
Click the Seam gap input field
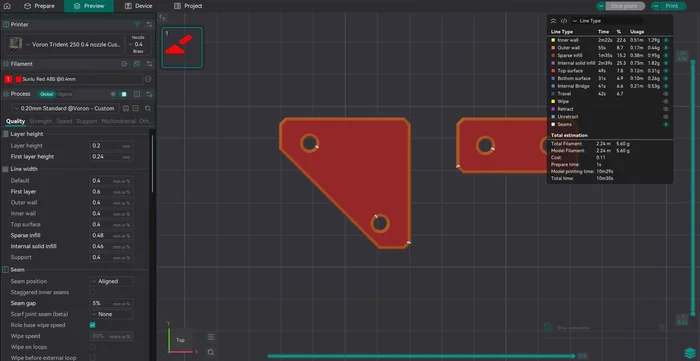pyautogui.click(x=111, y=303)
